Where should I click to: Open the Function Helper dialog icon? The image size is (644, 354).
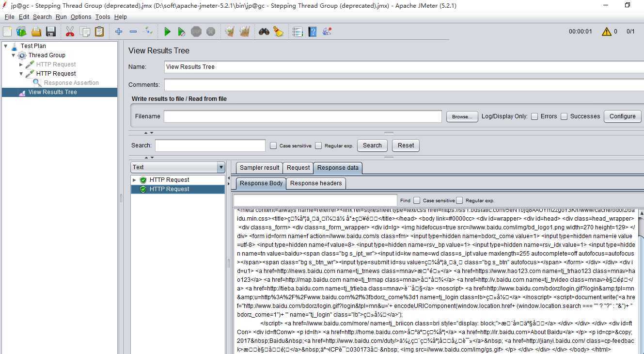[298, 32]
